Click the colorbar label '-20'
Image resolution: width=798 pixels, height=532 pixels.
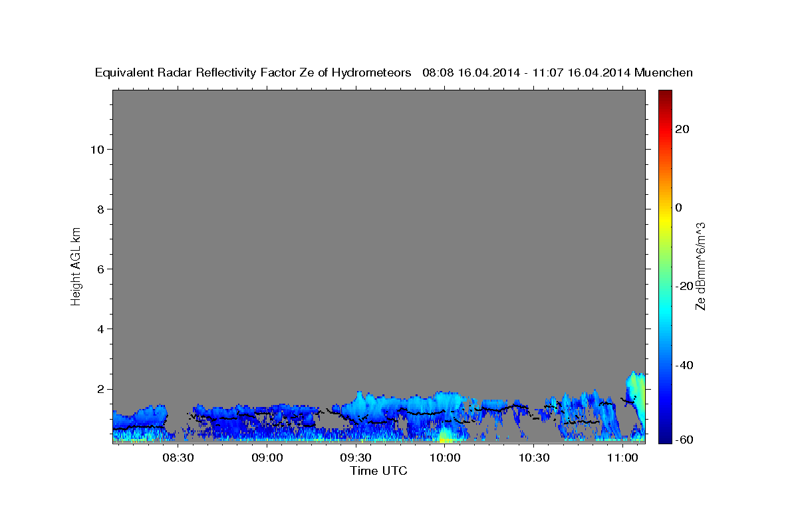pos(684,286)
